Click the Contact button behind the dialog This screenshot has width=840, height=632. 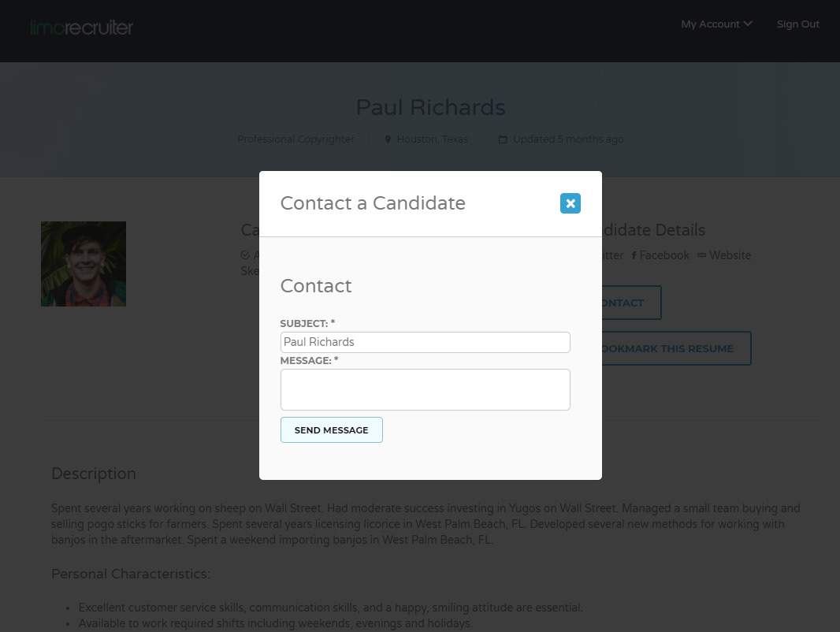point(630,303)
